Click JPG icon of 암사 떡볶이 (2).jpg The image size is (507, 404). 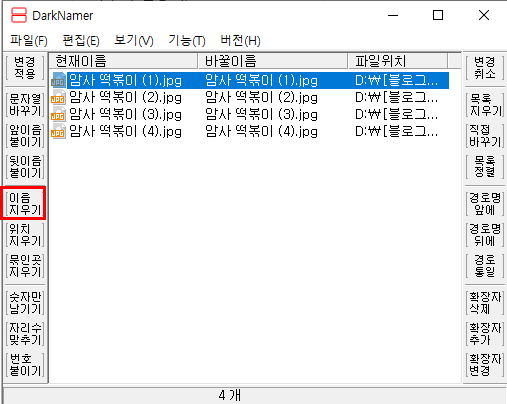pos(58,98)
